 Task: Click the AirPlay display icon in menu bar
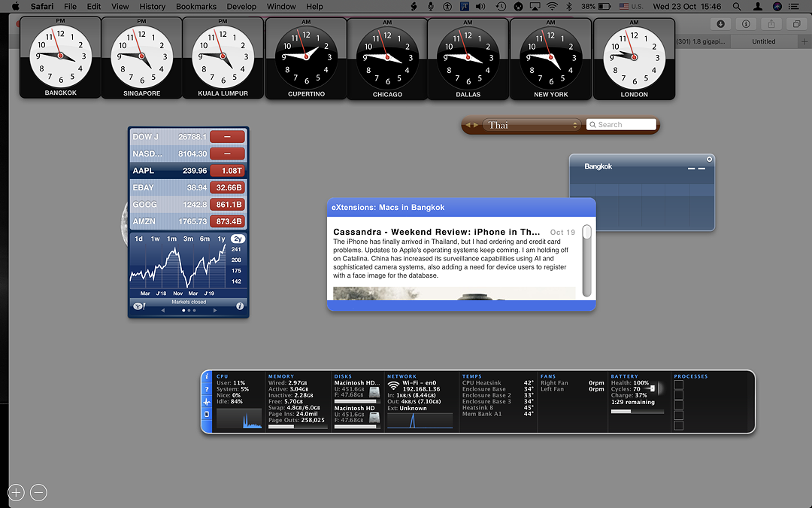point(535,6)
